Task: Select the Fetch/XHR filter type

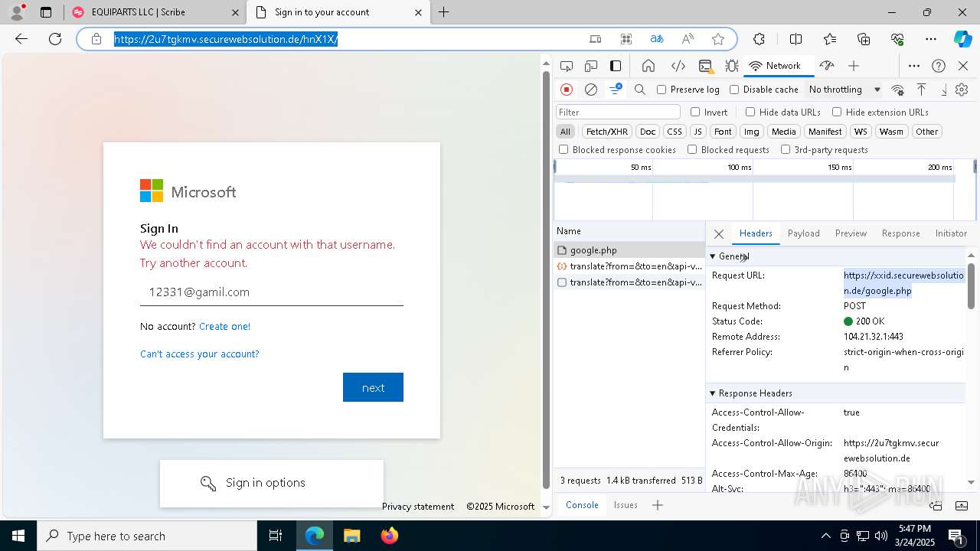Action: pos(607,132)
